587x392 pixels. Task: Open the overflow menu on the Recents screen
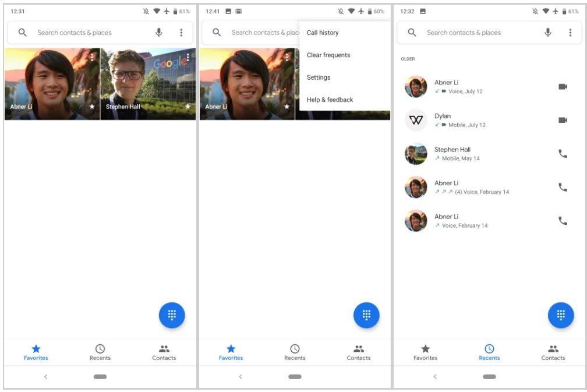pyautogui.click(x=570, y=33)
